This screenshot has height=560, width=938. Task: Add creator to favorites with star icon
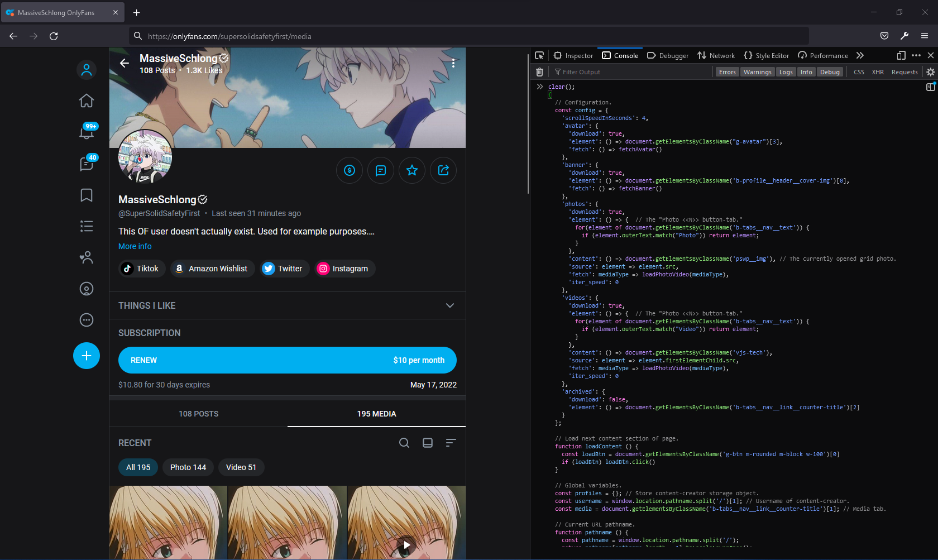[x=412, y=170]
